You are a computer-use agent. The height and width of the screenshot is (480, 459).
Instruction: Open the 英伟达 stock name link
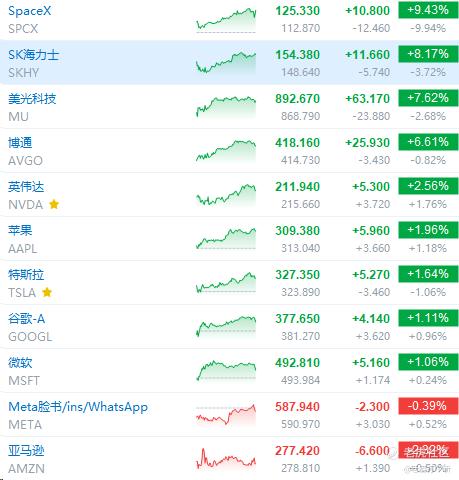point(26,187)
